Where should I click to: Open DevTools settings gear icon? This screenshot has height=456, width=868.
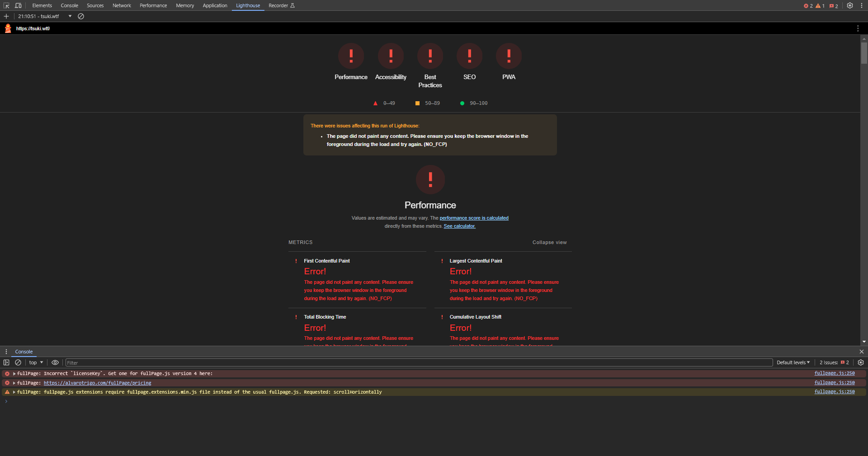pyautogui.click(x=850, y=5)
